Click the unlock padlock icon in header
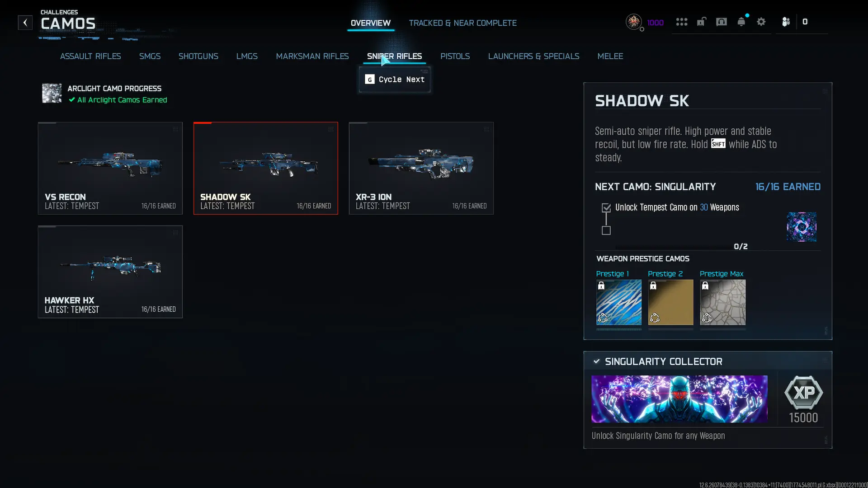 pyautogui.click(x=701, y=22)
